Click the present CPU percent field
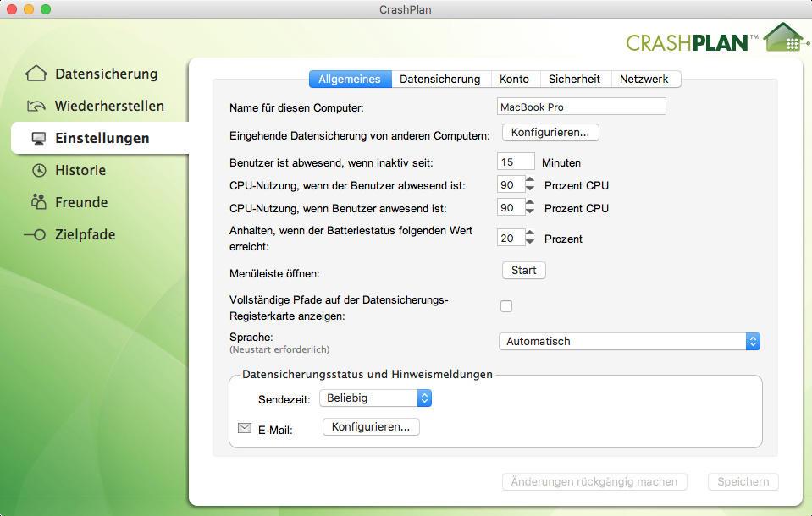 coord(511,207)
